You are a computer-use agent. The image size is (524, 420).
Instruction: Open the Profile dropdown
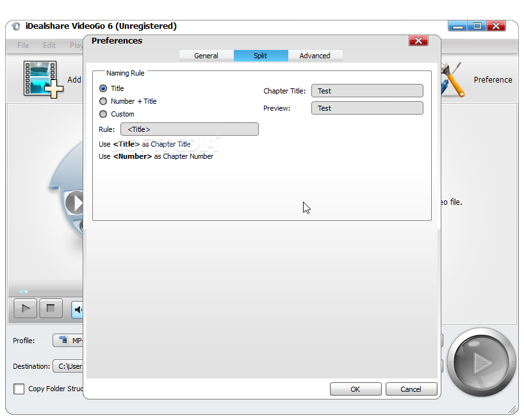(68, 341)
